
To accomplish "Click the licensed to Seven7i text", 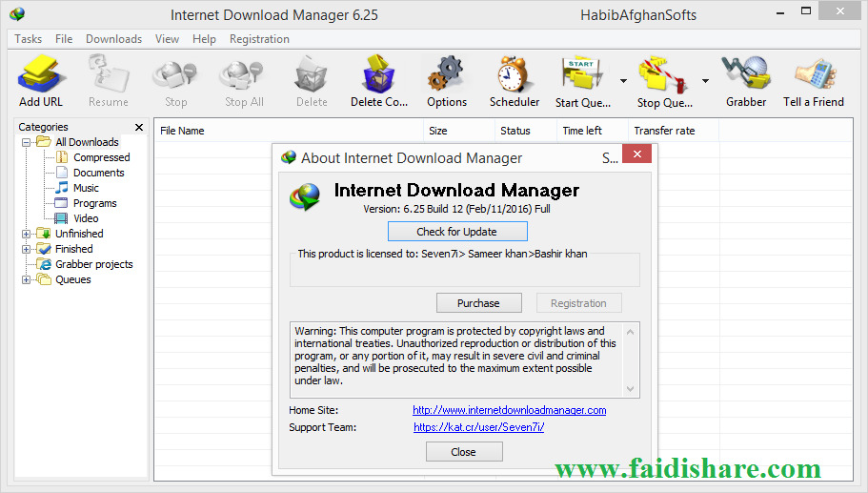I will [x=442, y=254].
